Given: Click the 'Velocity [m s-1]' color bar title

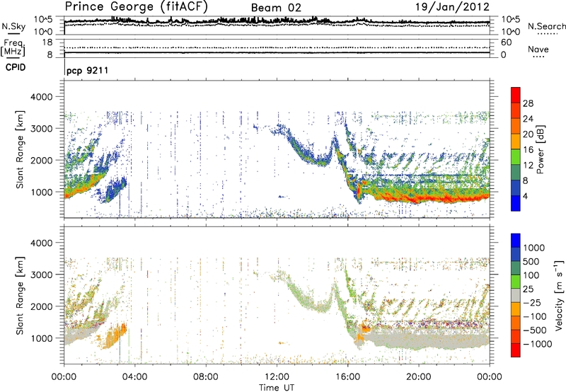Looking at the screenshot, I should pos(559,295).
